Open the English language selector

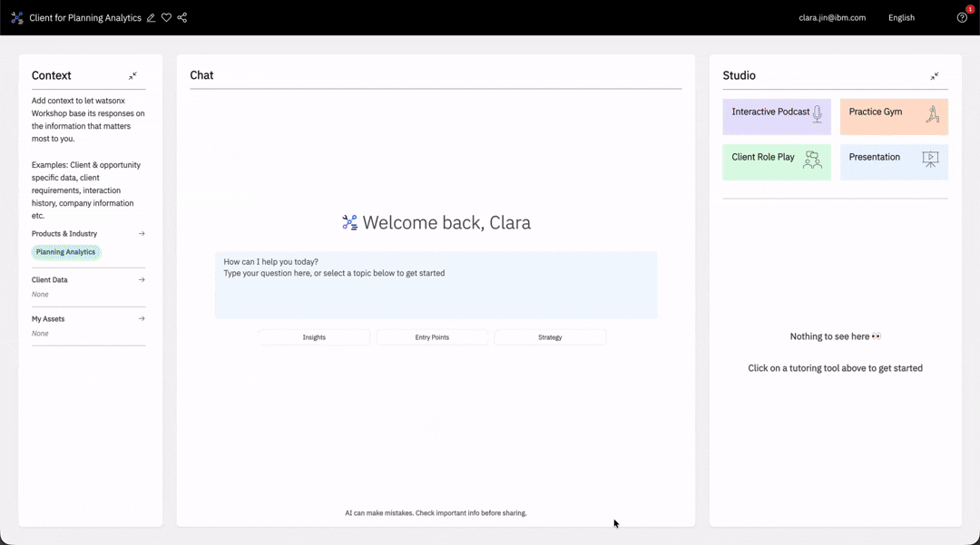click(901, 17)
